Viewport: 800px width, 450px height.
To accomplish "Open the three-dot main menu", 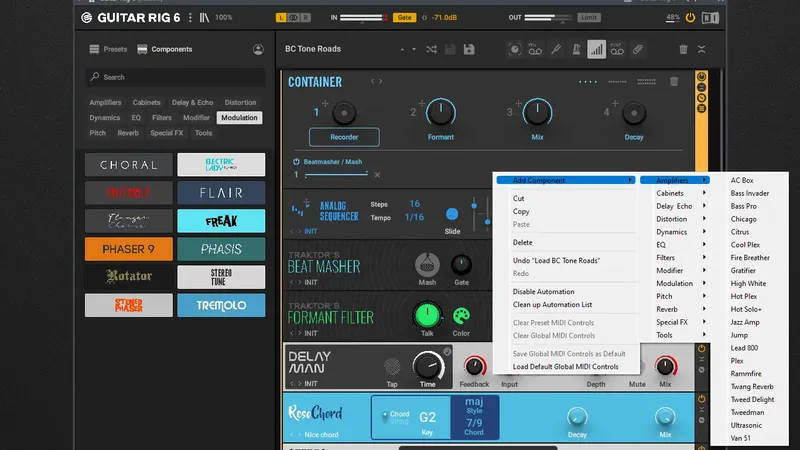I will coord(190,17).
